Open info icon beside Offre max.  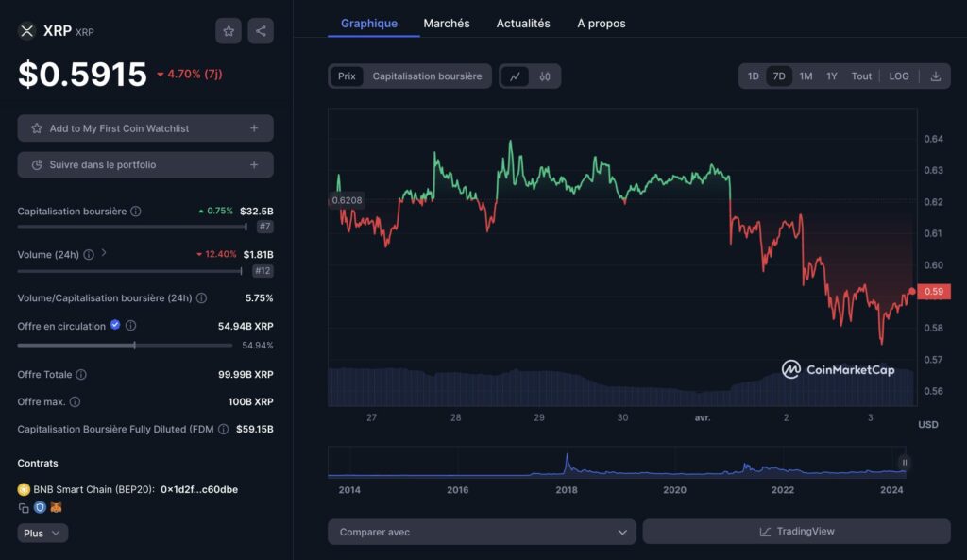point(75,401)
